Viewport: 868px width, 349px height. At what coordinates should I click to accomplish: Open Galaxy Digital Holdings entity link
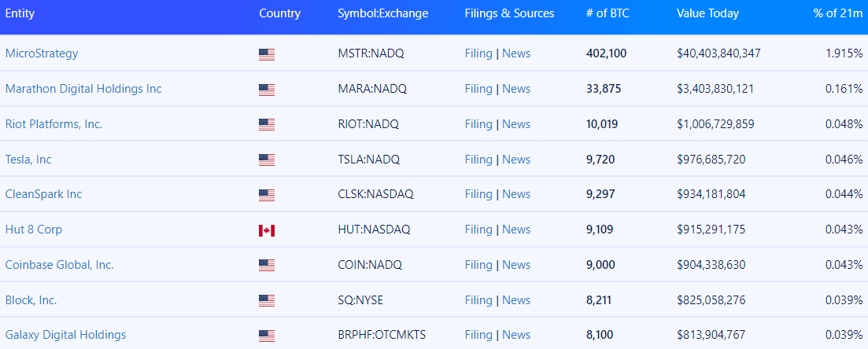pos(65,335)
